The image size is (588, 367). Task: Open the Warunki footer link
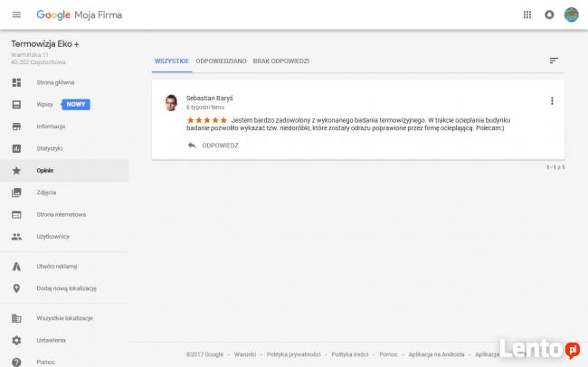pyautogui.click(x=245, y=354)
